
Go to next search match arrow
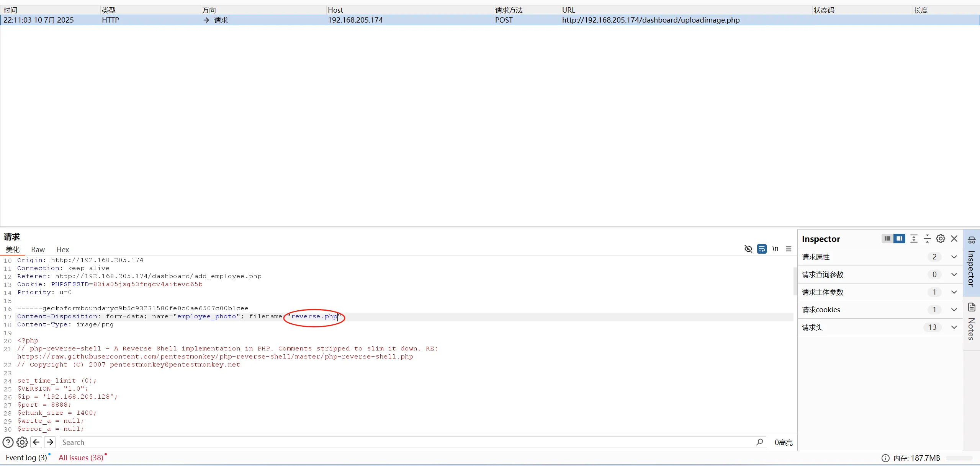click(50, 442)
